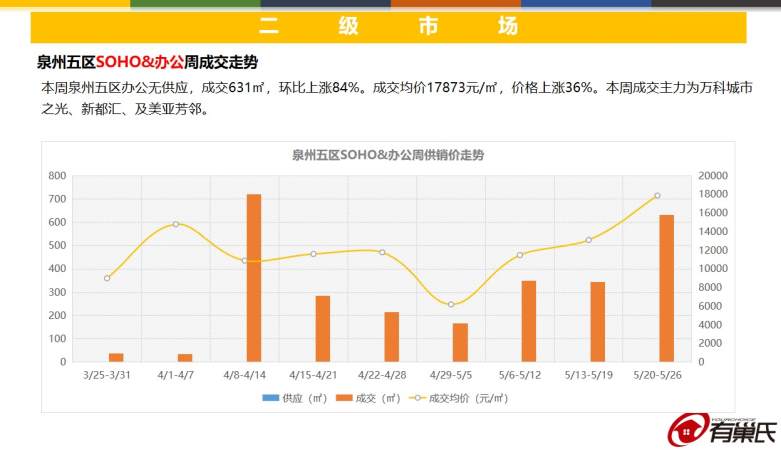Screen dimensions: 781x450
Task: Click the 供应 (㎡) blue legend swatch
Action: point(270,398)
